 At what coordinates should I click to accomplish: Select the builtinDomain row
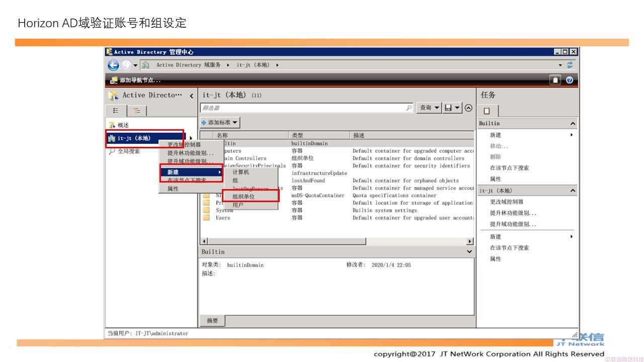(x=337, y=143)
